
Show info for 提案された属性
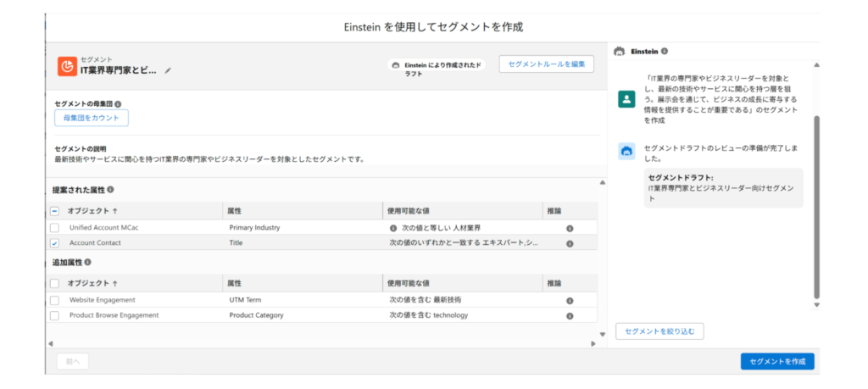[110, 189]
